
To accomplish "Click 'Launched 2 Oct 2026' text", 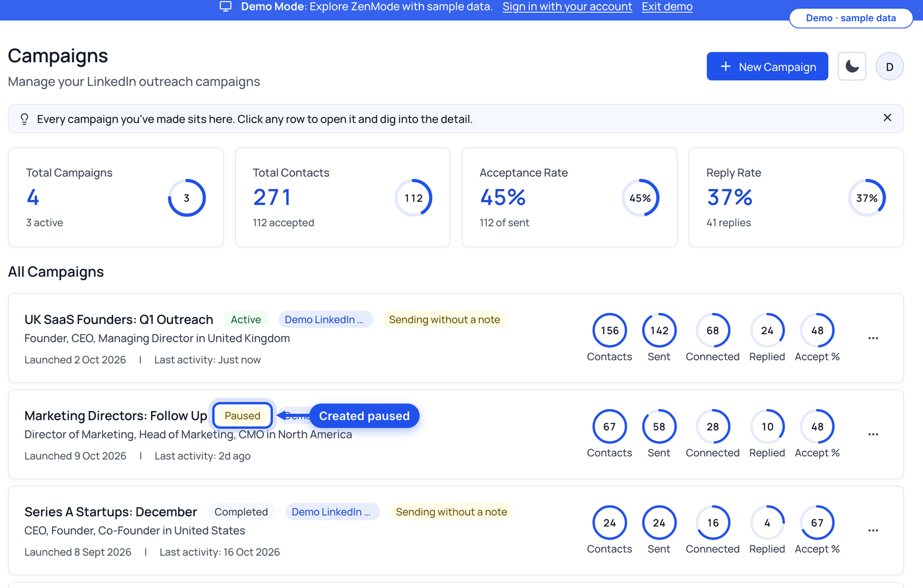I will coord(75,360).
